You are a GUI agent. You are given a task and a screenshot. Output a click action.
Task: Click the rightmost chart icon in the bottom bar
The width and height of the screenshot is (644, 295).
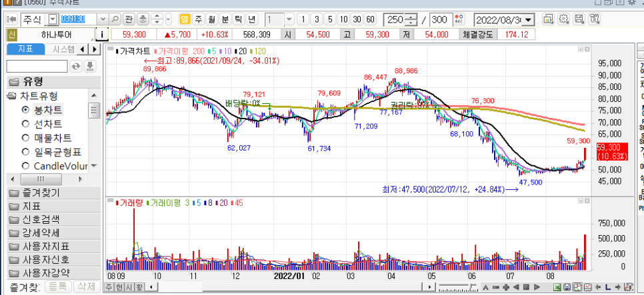628,287
